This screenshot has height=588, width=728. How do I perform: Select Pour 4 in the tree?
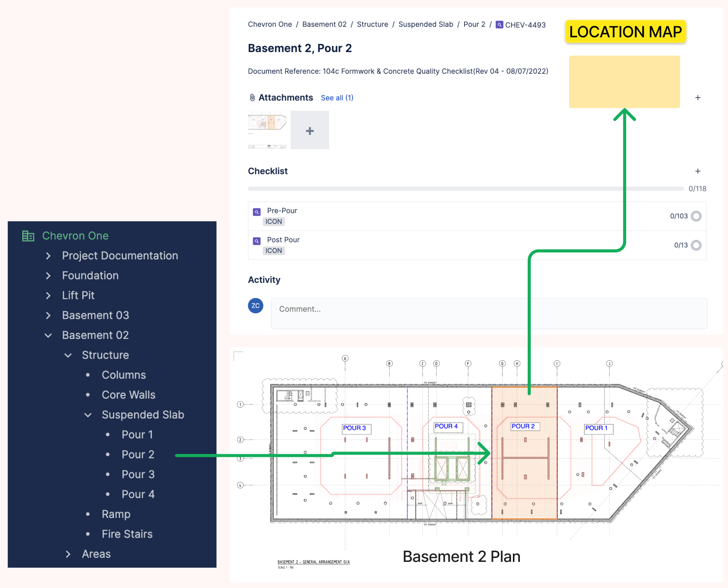[x=138, y=494]
